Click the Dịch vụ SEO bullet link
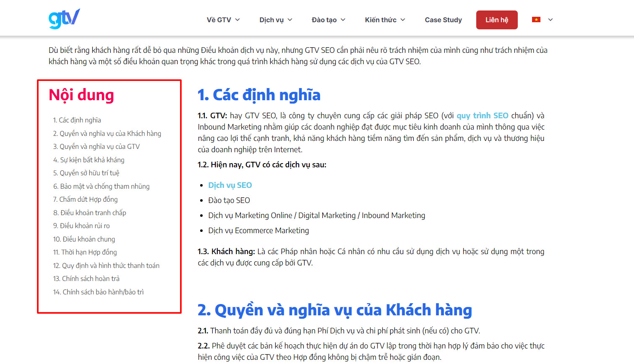The width and height of the screenshot is (634, 364). tap(230, 185)
